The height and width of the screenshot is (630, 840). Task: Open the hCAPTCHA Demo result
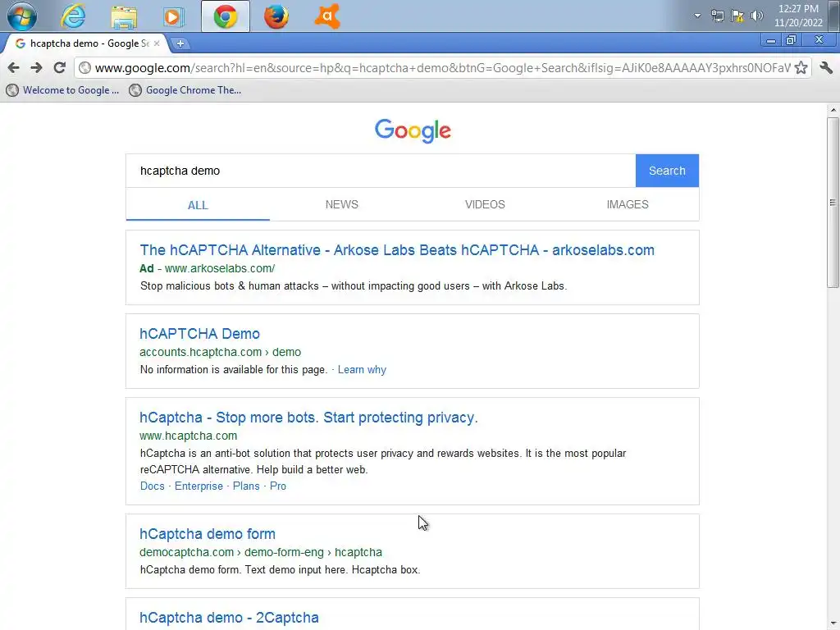(x=200, y=334)
